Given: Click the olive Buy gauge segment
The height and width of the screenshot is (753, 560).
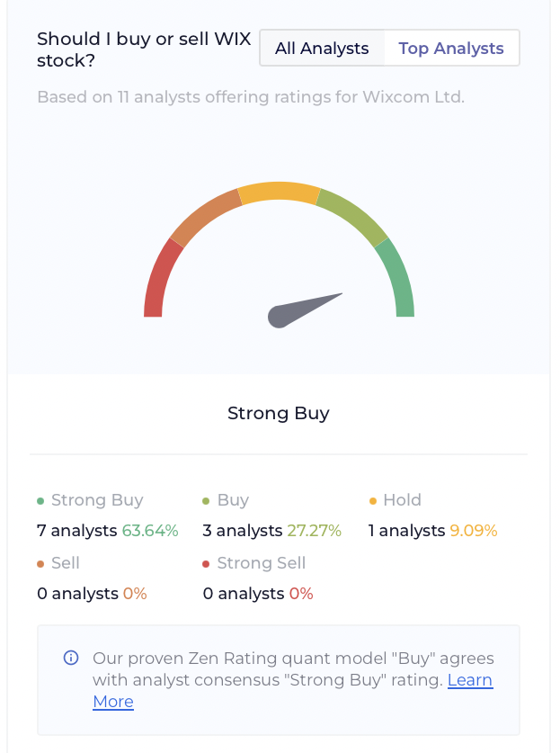Looking at the screenshot, I should [x=352, y=218].
